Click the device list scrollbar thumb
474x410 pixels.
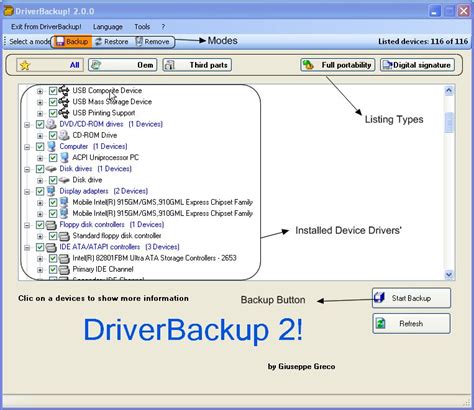pos(449,122)
